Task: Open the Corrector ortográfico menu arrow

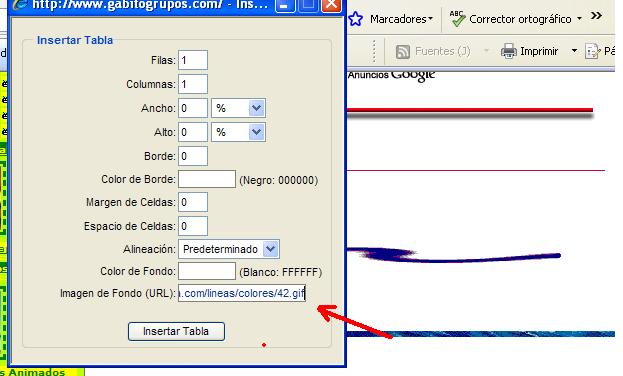Action: [x=579, y=18]
